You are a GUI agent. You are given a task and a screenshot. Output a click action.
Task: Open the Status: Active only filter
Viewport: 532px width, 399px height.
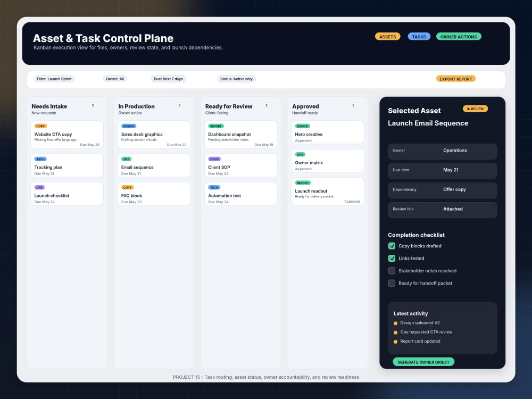click(x=237, y=79)
